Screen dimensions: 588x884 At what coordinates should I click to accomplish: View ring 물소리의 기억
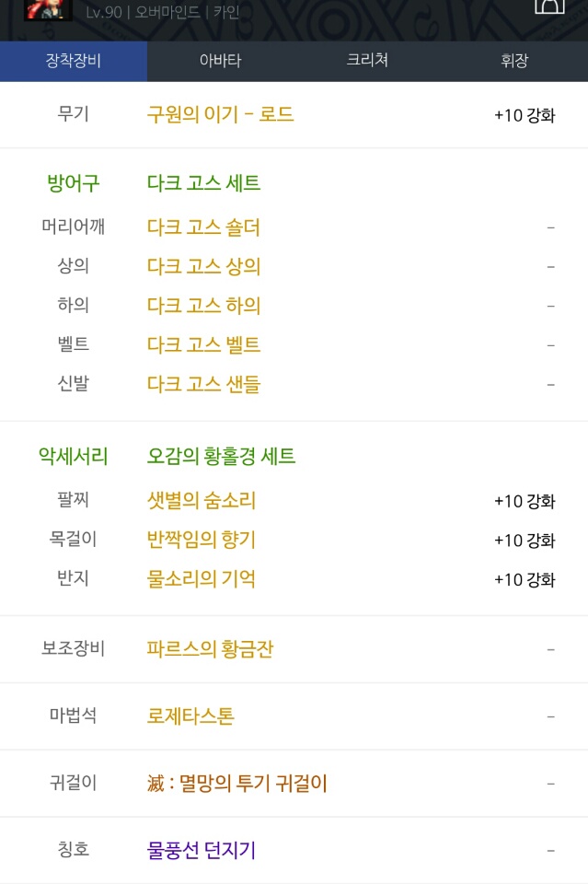(202, 579)
